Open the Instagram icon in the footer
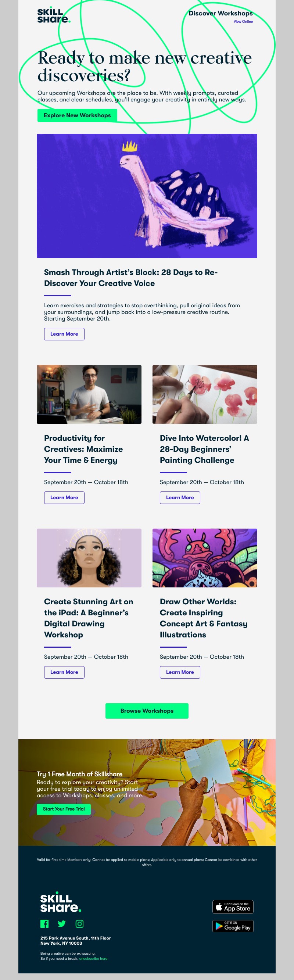Viewport: 294px width, 980px height. (79, 923)
